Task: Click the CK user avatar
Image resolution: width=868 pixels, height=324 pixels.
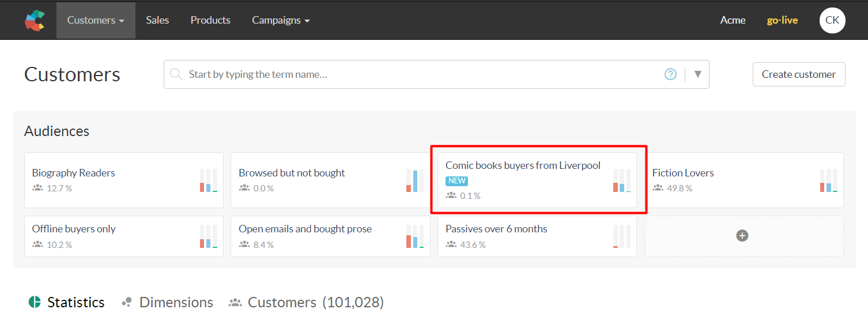Action: 832,20
